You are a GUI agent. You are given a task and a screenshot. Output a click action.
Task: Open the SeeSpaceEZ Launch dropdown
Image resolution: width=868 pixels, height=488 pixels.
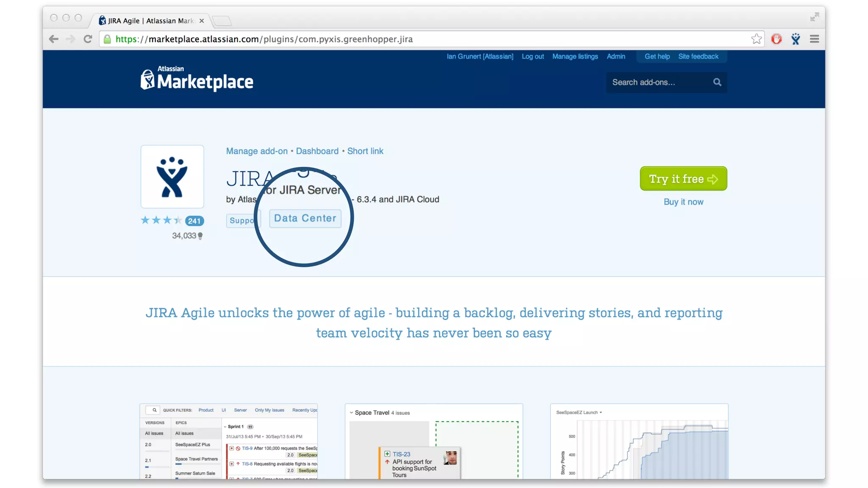click(579, 412)
